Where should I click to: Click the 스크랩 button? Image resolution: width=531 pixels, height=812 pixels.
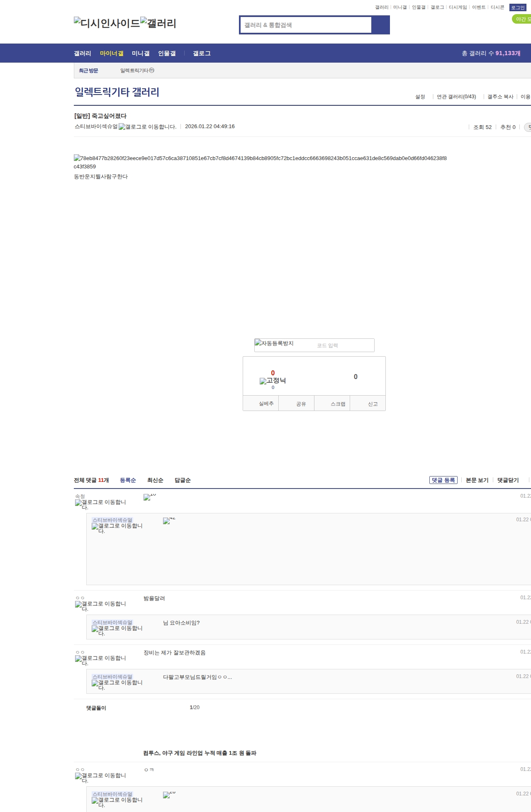tap(332, 404)
